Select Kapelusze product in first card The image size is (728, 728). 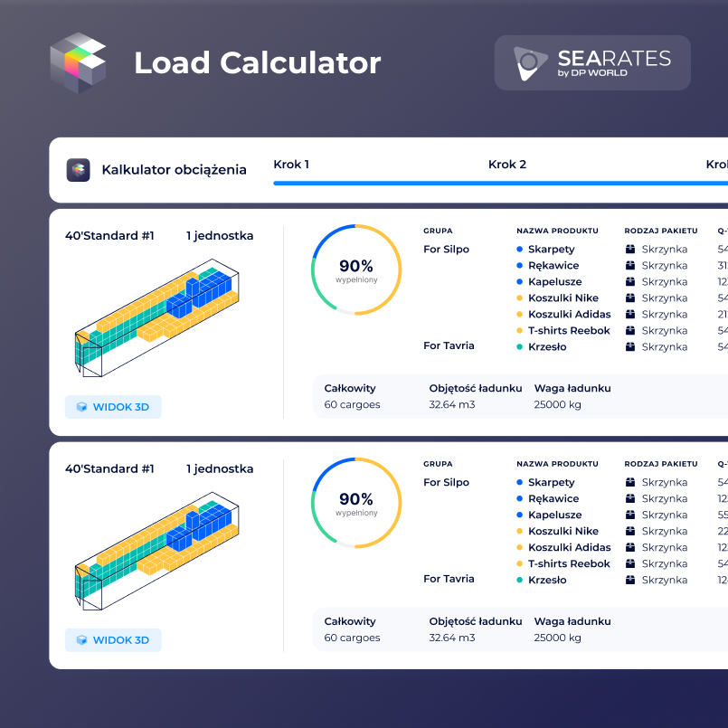click(x=555, y=282)
